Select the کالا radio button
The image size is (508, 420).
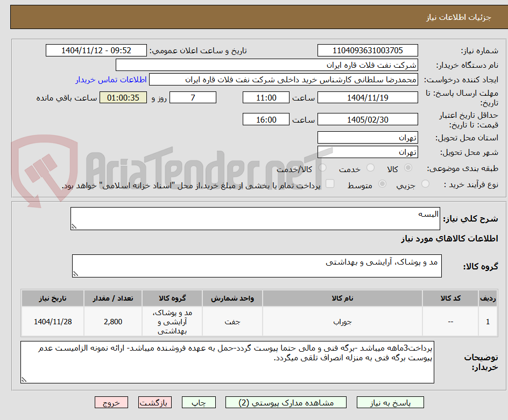pyautogui.click(x=408, y=168)
